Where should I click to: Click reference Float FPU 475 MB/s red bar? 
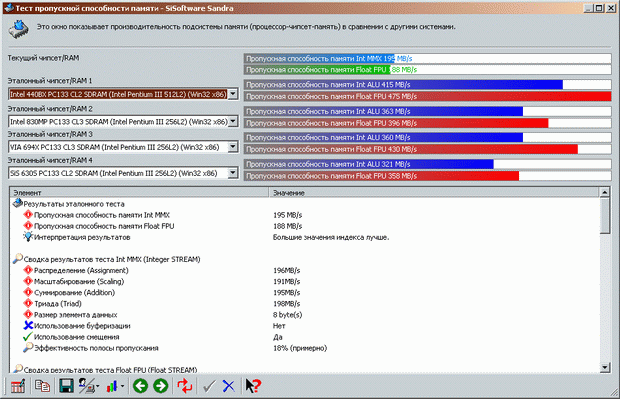[427, 96]
